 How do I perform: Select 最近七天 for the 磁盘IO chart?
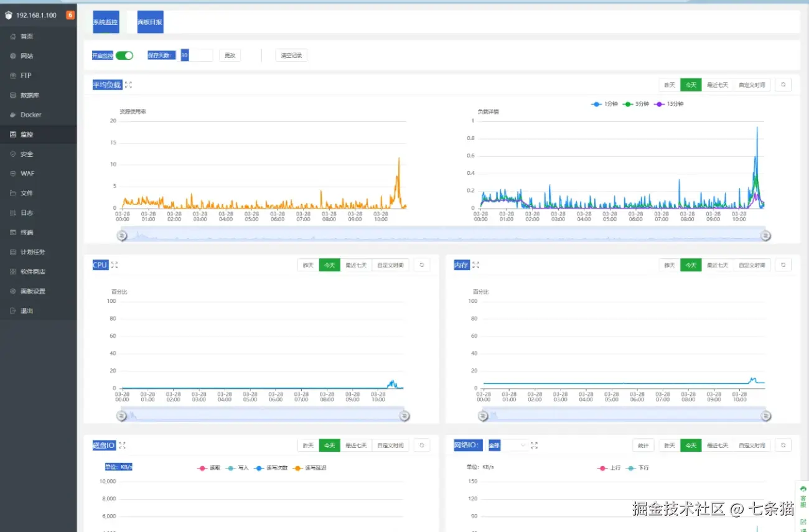pos(356,446)
